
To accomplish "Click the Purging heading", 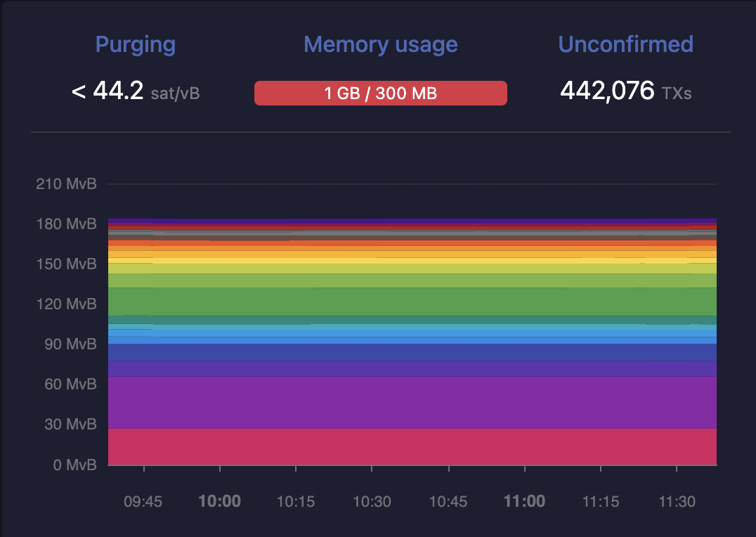I will (136, 45).
